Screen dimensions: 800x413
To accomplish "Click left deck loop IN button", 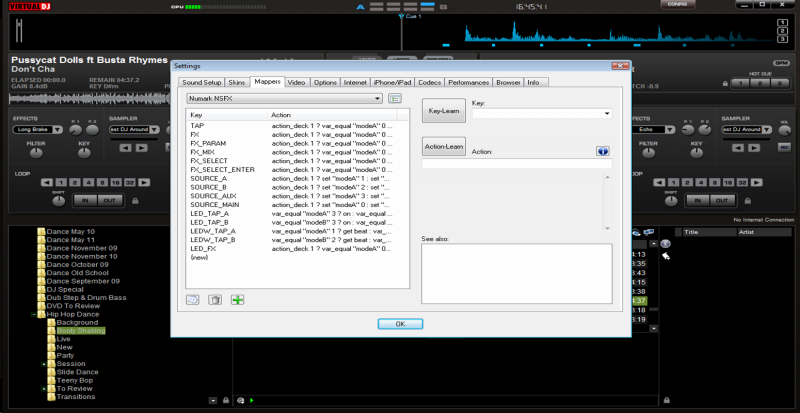I will click(85, 201).
